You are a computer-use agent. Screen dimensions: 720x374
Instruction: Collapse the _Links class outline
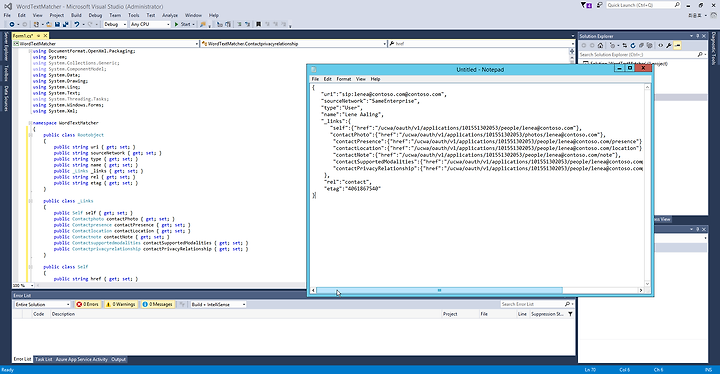click(x=30, y=201)
